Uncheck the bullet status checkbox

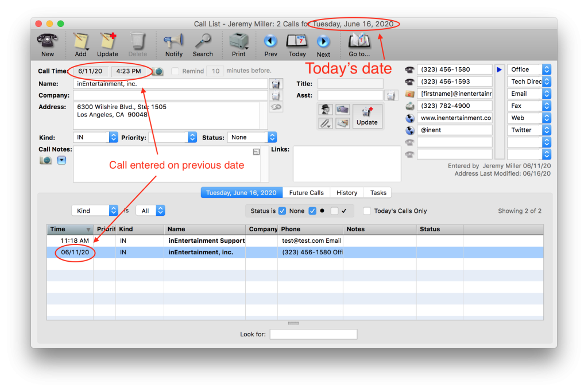pos(312,211)
